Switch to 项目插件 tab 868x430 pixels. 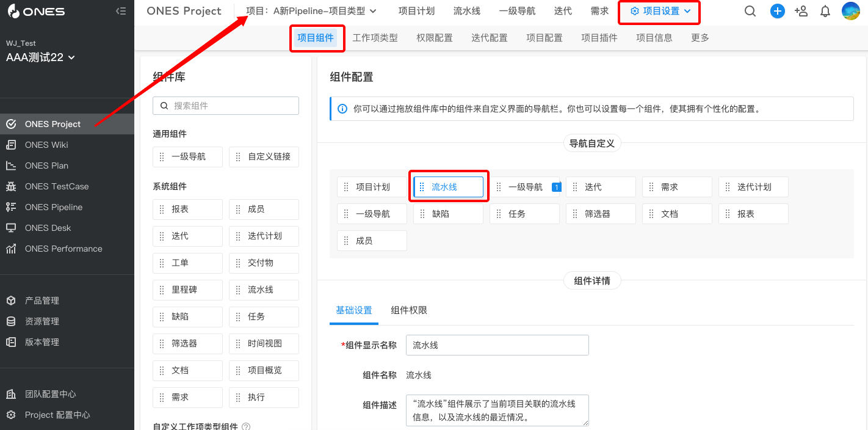click(x=599, y=38)
